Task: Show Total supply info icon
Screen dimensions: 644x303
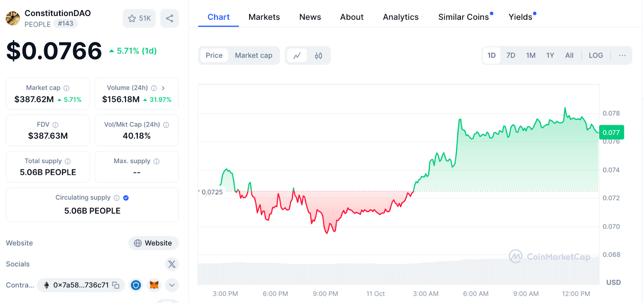Action: (68, 161)
